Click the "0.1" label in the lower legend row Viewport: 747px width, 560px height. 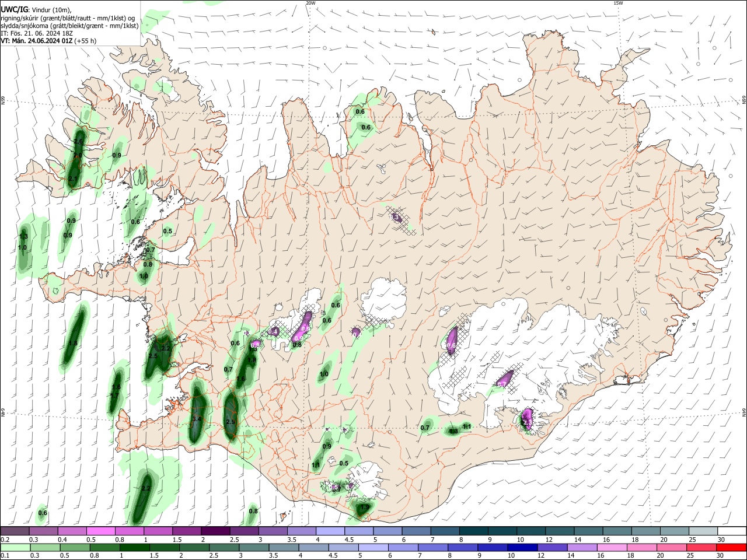coord(5,556)
